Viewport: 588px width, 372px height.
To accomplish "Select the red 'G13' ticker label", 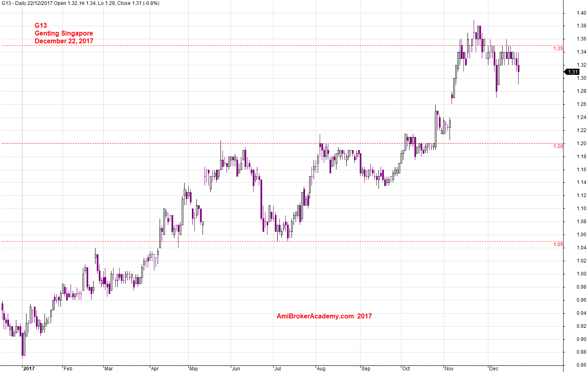I will [41, 25].
